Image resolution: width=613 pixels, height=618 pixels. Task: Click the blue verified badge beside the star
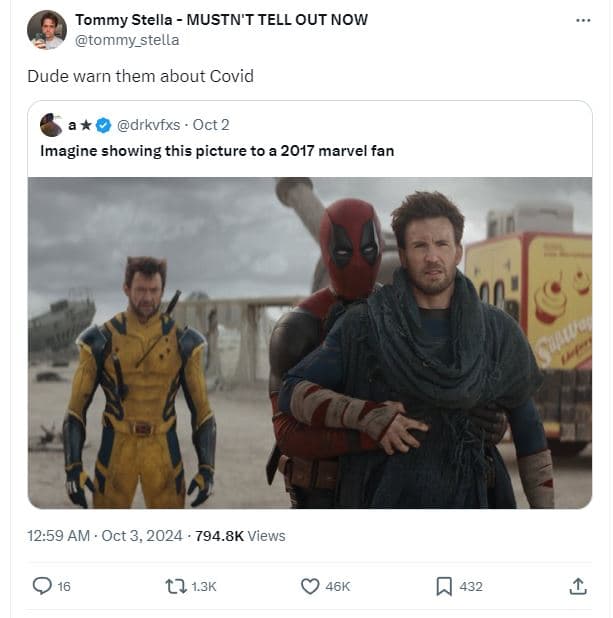point(104,125)
